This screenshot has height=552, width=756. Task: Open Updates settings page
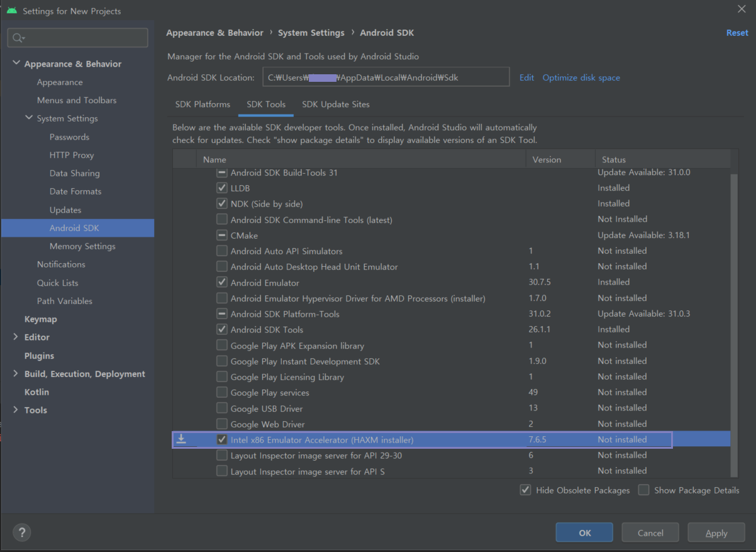[x=65, y=210]
